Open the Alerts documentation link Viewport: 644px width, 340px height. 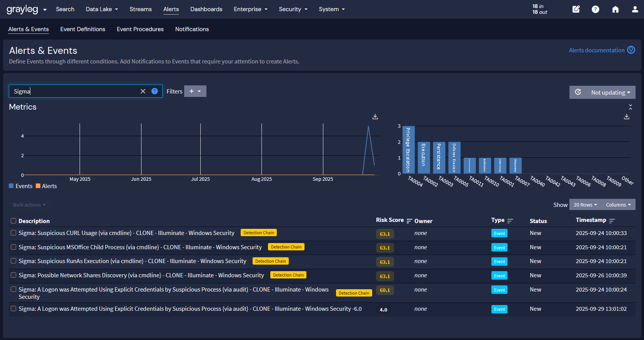point(596,50)
